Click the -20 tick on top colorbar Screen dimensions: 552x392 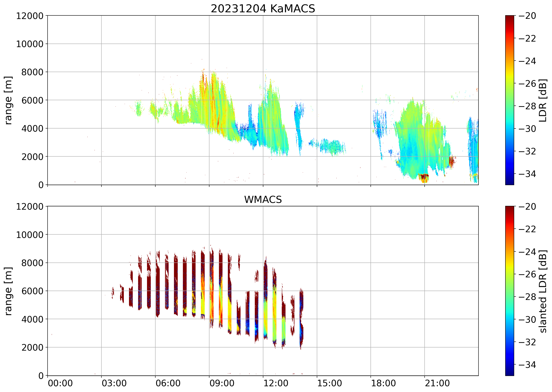click(x=527, y=16)
